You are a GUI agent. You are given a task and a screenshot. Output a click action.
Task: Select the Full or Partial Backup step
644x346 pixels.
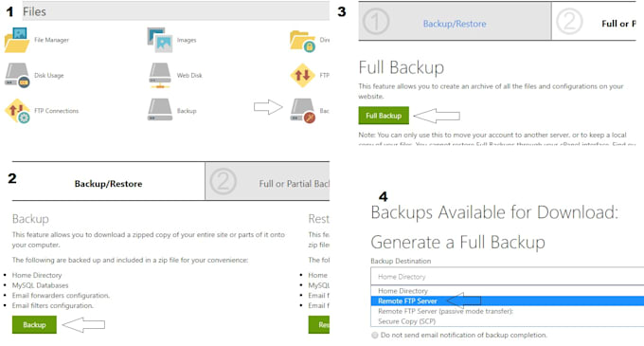pos(267,181)
